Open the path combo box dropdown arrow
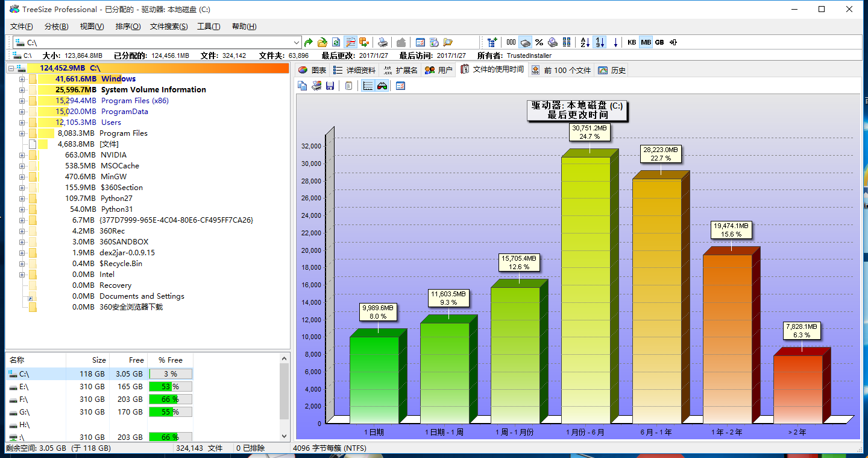The image size is (868, 458). 296,42
